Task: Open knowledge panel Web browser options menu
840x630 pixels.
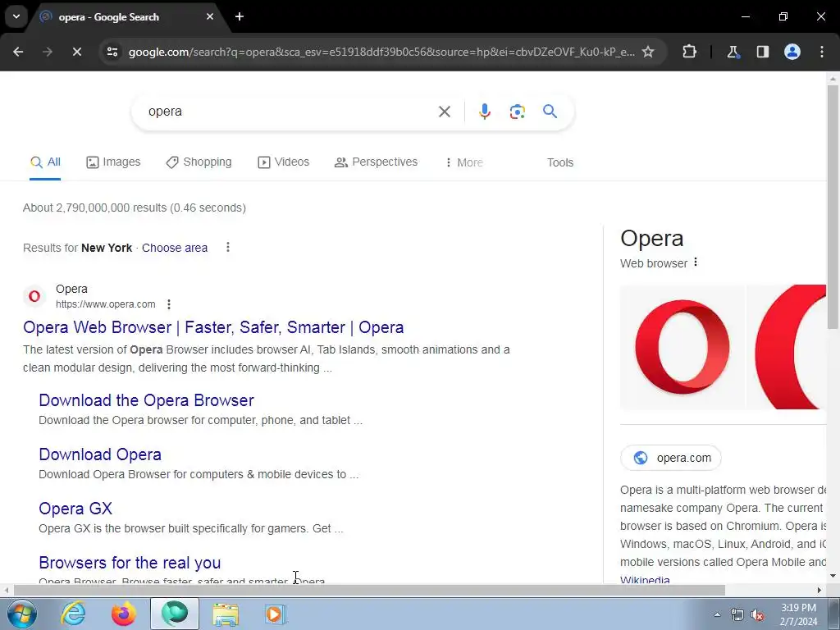Action: pos(696,262)
